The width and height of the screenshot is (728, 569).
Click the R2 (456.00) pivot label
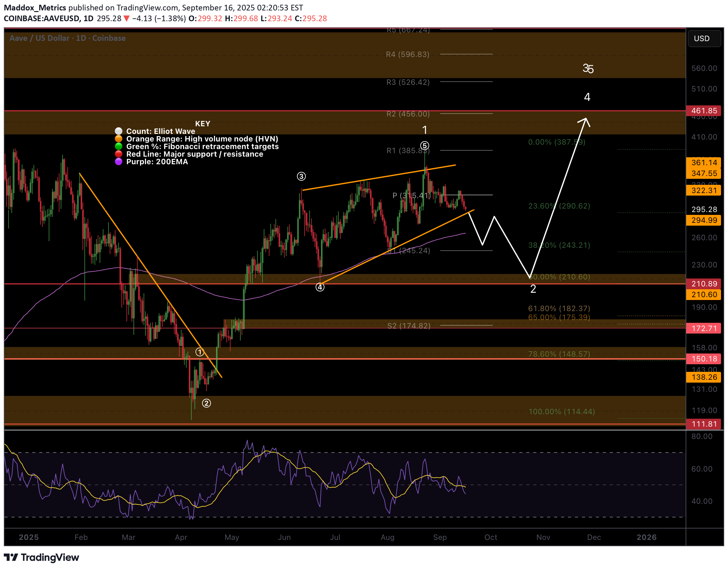[x=408, y=114]
